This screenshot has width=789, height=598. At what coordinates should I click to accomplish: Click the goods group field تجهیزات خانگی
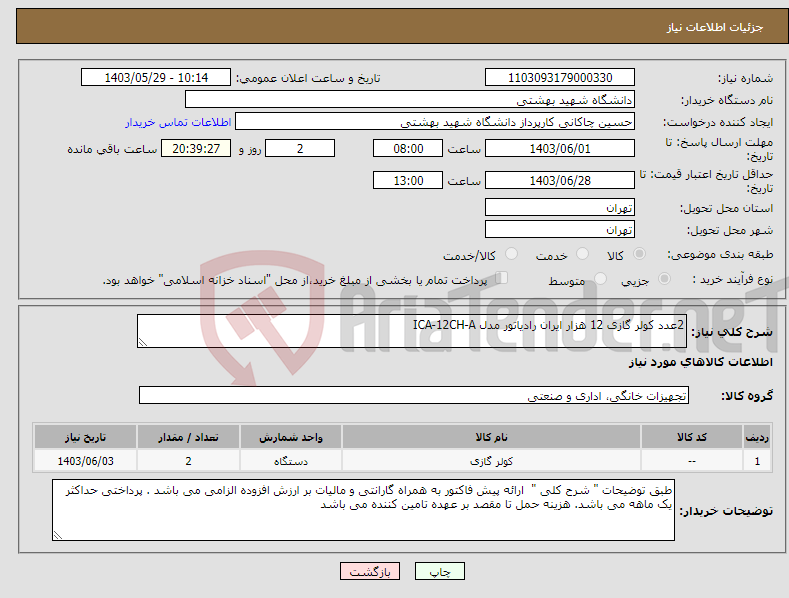[414, 396]
